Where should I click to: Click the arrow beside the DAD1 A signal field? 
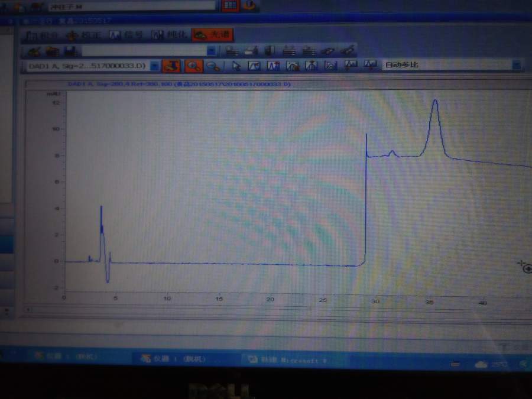click(x=154, y=66)
